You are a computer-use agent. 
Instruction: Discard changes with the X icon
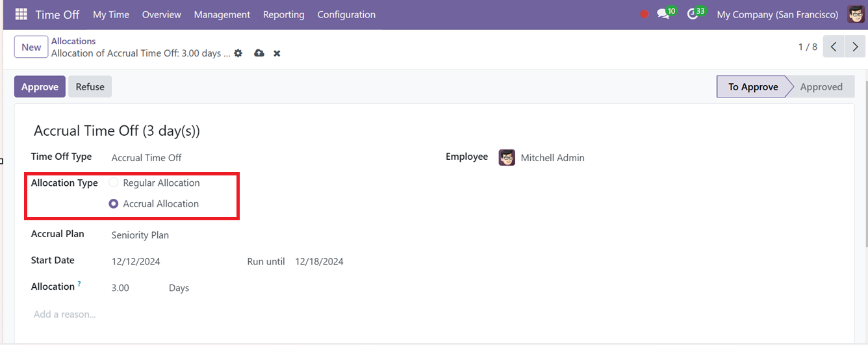tap(277, 53)
